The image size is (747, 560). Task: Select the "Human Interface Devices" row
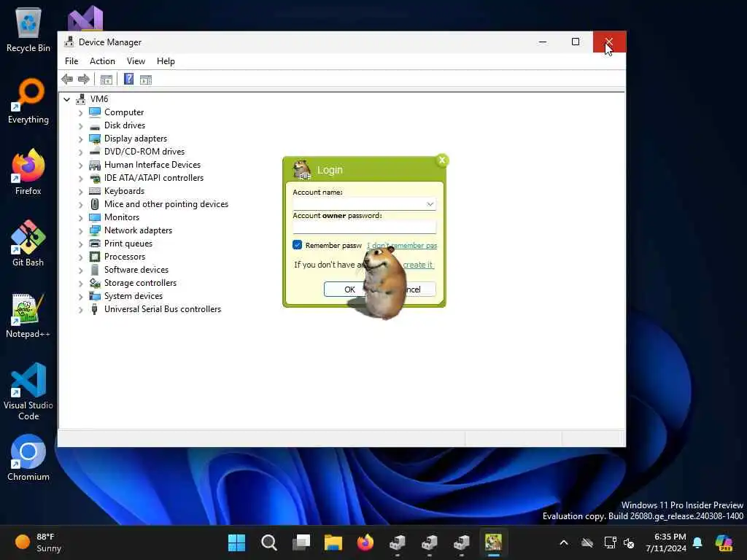pyautogui.click(x=152, y=165)
